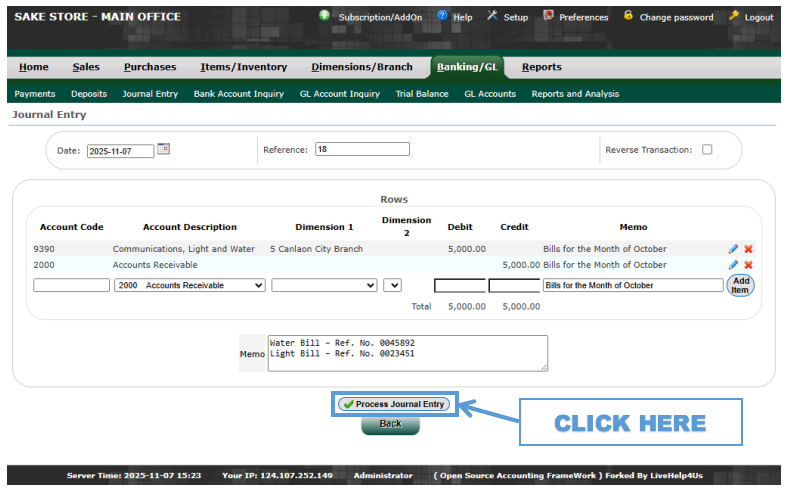Click the edit pencil for Accounts Receivable row
Image resolution: width=787 pixels, height=491 pixels.
(x=733, y=265)
